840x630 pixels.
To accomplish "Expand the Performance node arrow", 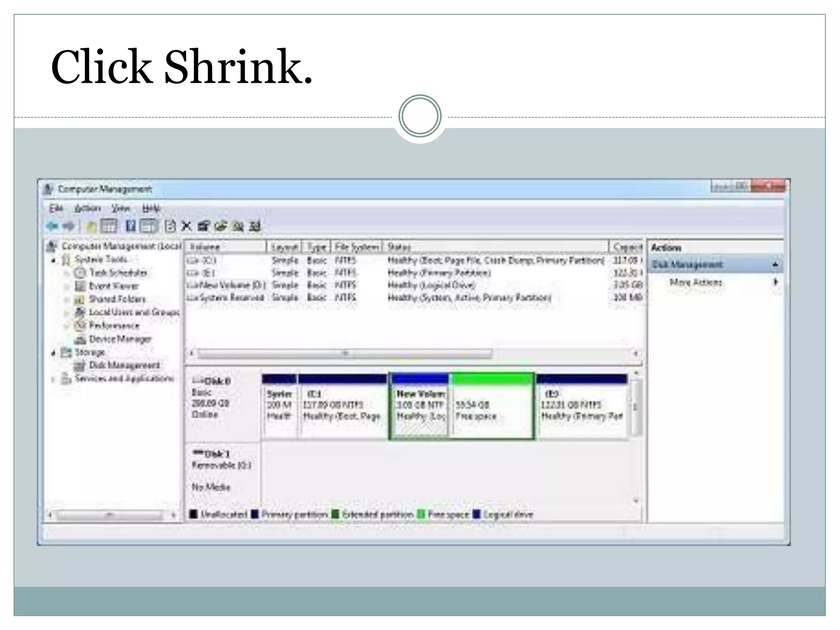I will (66, 326).
